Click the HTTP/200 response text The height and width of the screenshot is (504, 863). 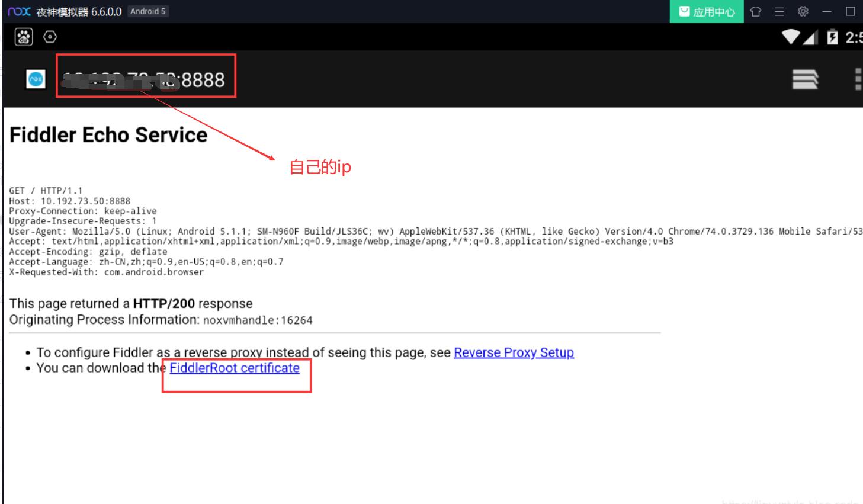tap(164, 304)
